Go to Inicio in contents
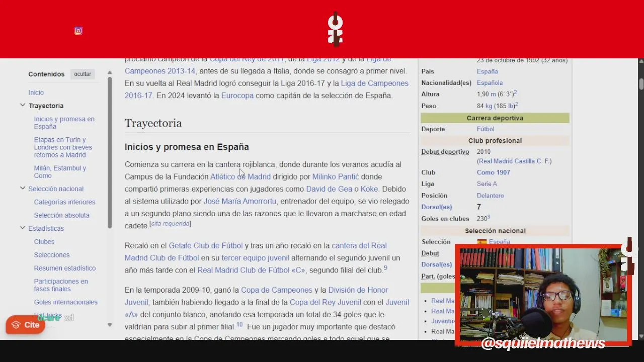 tap(36, 93)
